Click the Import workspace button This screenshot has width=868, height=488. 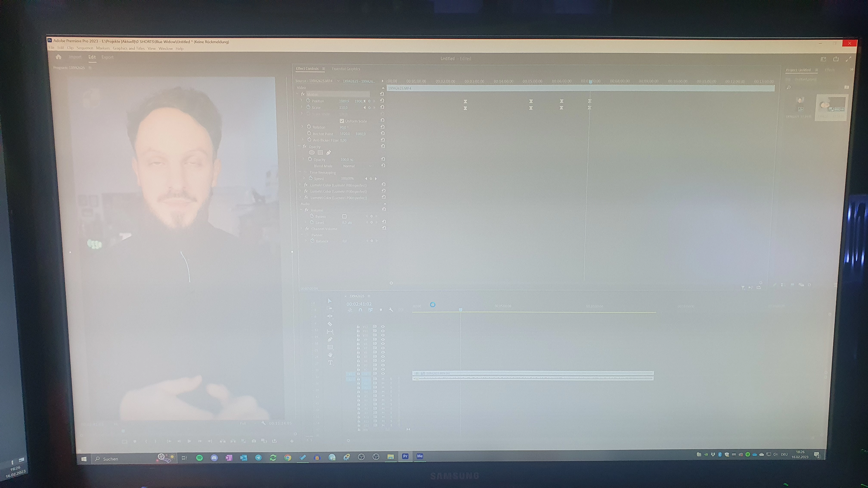tap(75, 57)
